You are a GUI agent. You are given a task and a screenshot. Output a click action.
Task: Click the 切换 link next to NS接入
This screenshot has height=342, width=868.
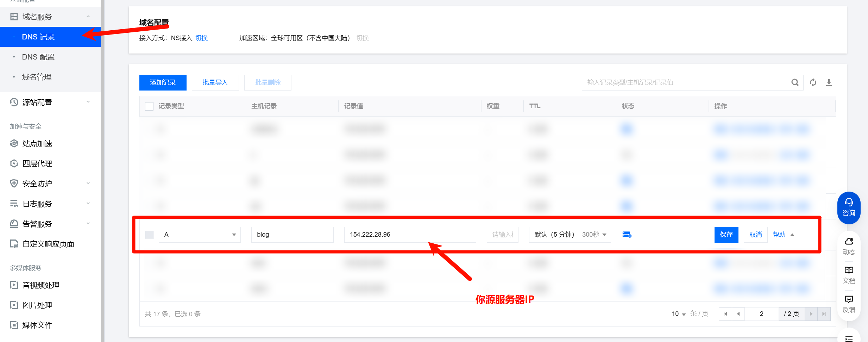(201, 38)
